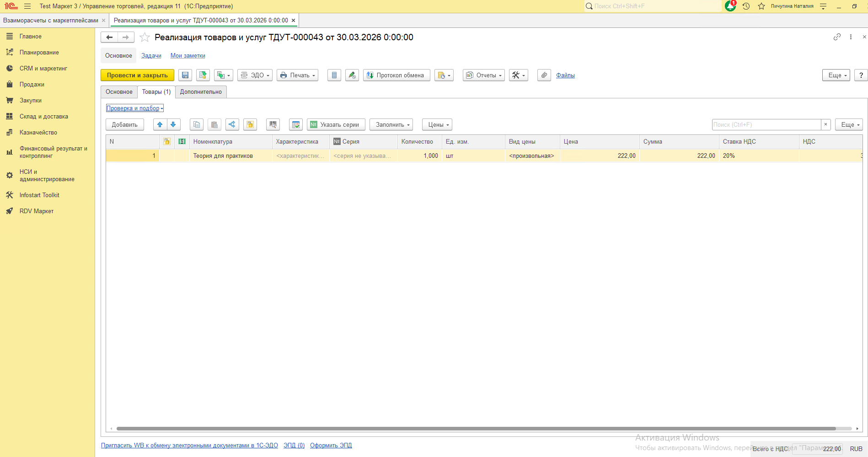
Task: Switch to the Дополнительно tab
Action: [201, 92]
